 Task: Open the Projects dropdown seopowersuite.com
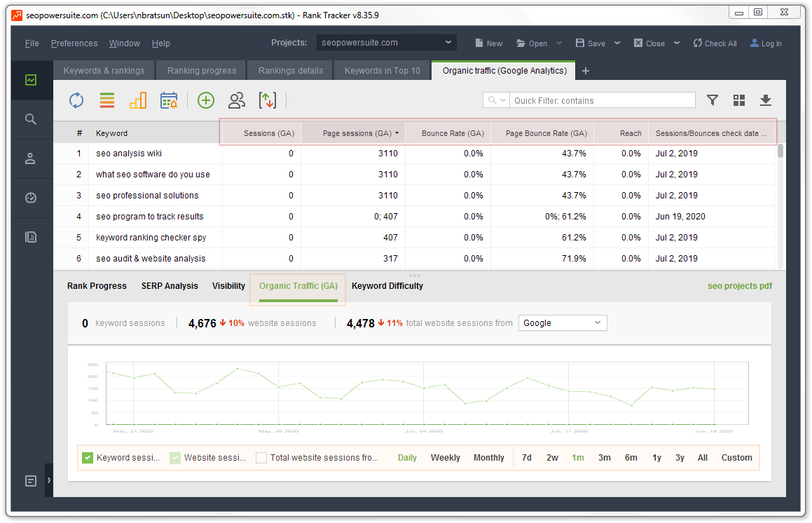click(x=386, y=43)
